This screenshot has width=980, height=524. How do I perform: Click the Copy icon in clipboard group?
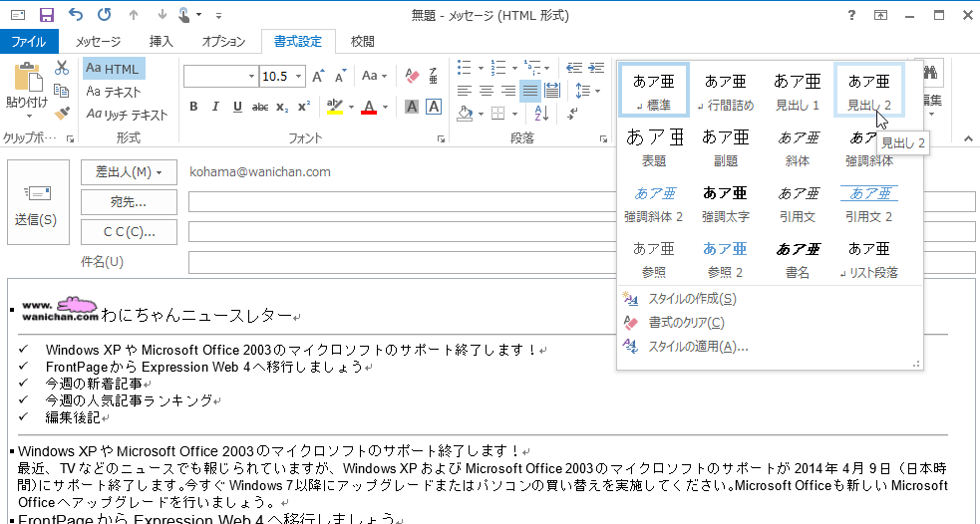click(61, 91)
